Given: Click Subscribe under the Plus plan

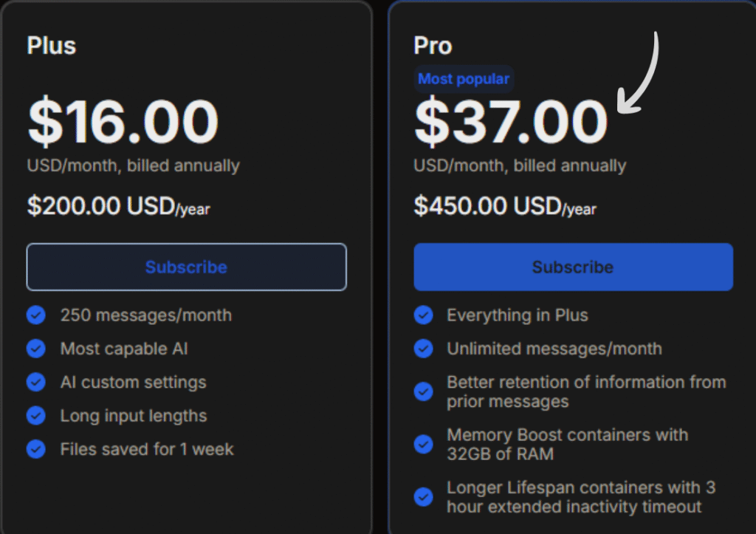Looking at the screenshot, I should point(186,267).
